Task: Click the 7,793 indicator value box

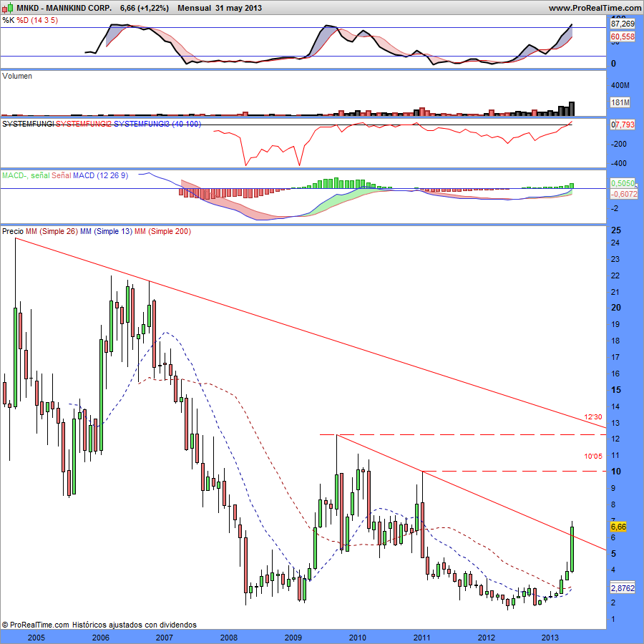Action: (624, 124)
